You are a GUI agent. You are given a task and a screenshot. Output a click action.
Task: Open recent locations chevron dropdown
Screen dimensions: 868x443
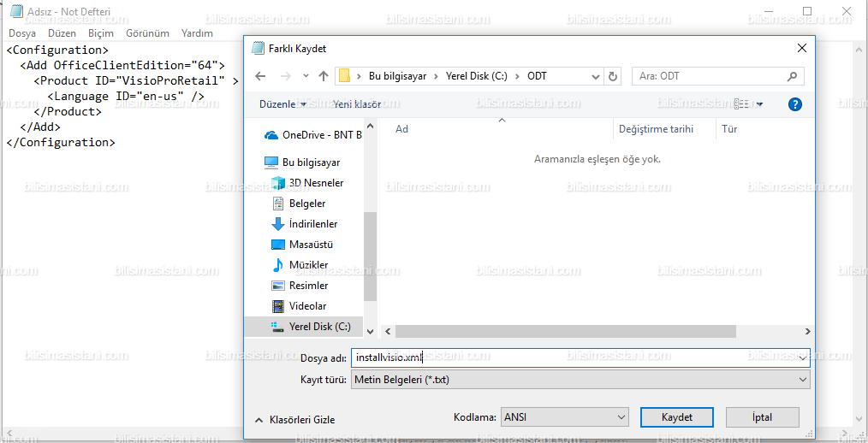pos(306,76)
